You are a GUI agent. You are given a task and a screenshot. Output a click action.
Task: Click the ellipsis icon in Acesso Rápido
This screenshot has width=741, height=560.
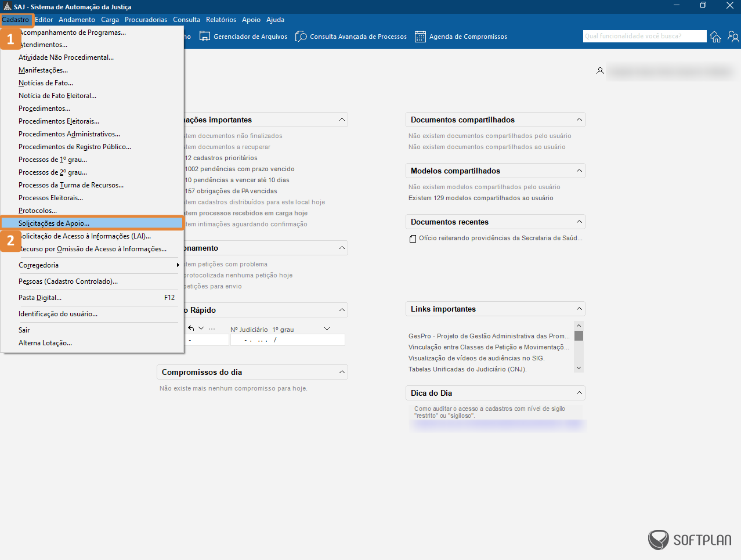tap(211, 328)
